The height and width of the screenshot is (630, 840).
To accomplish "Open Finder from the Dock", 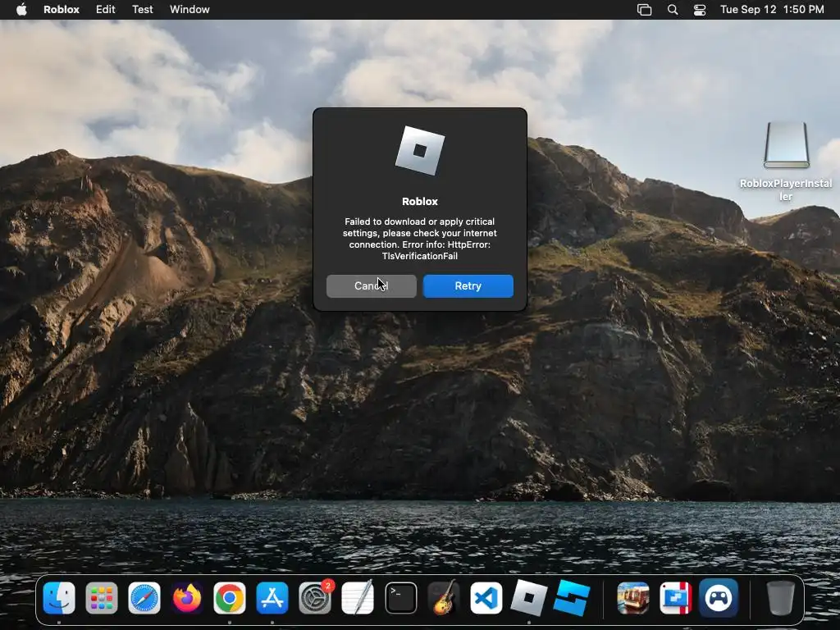I will pos(59,598).
